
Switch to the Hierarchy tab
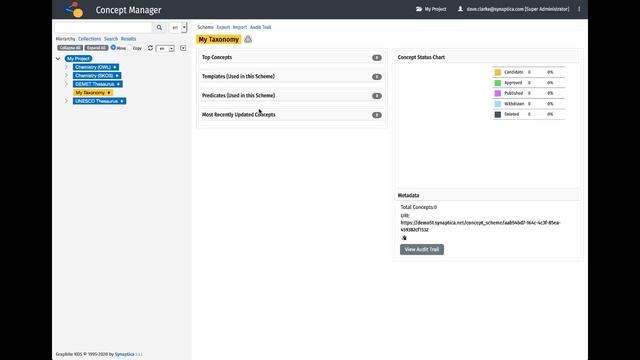pos(65,39)
